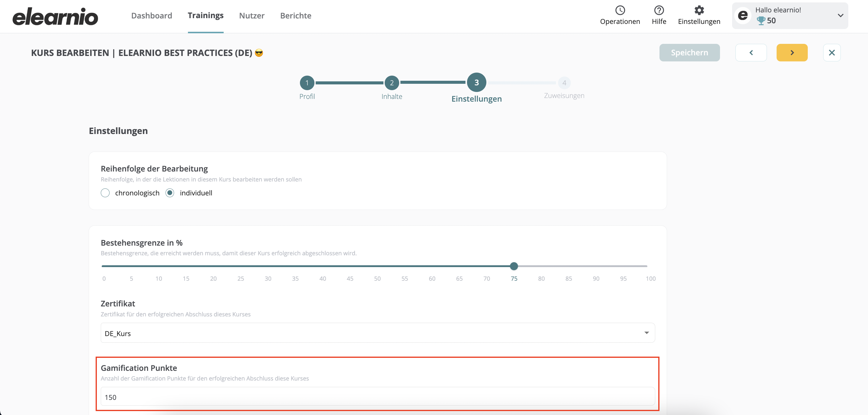The height and width of the screenshot is (415, 868).
Task: Open the Zertifikat DE_Kurs dropdown
Action: (x=378, y=333)
